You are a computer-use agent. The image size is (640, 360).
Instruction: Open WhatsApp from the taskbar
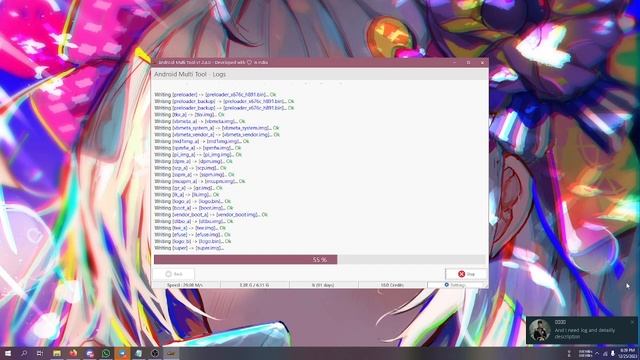(x=106, y=353)
